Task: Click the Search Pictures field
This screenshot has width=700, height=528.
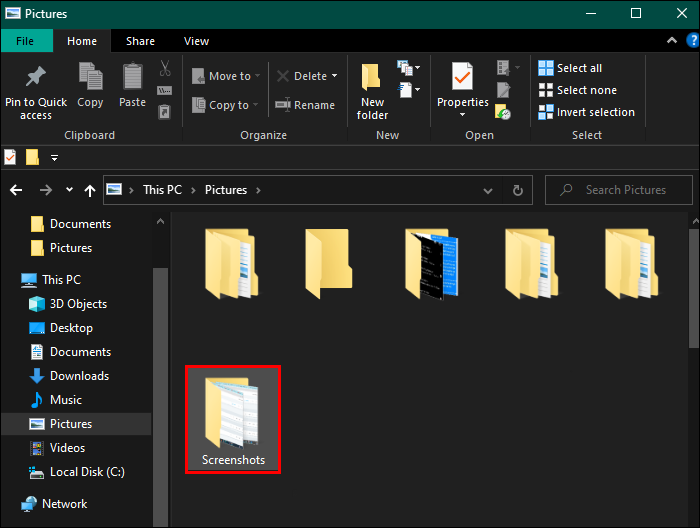Action: (x=619, y=190)
